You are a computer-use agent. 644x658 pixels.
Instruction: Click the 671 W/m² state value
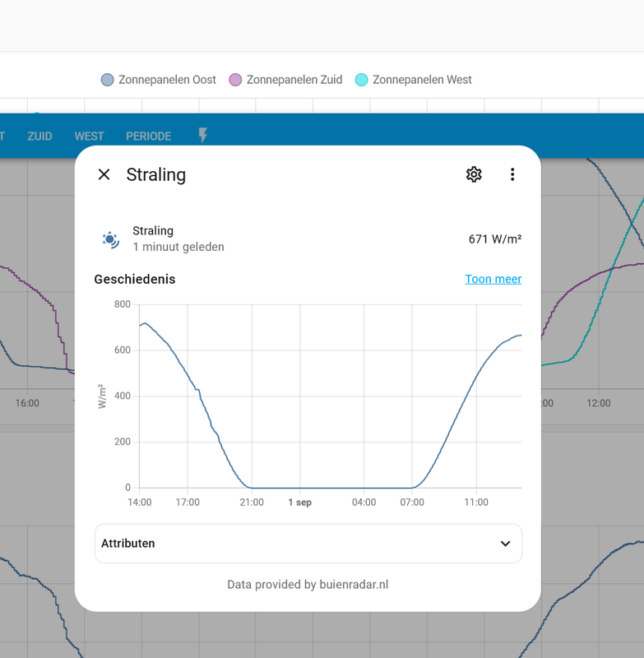coord(495,239)
